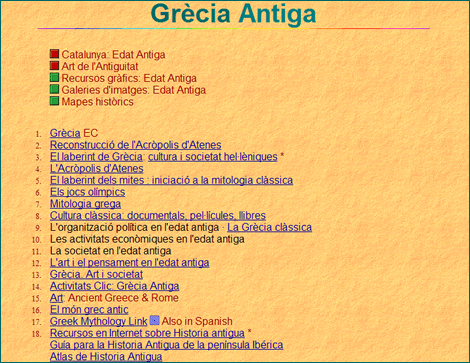Click the blue icon after Greek Mythology Link

click(x=154, y=320)
